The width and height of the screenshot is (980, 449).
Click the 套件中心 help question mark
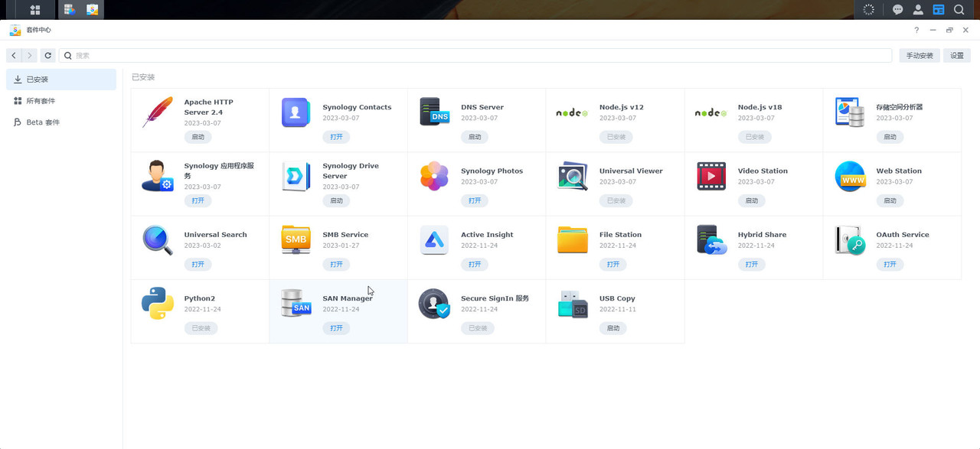(x=916, y=30)
